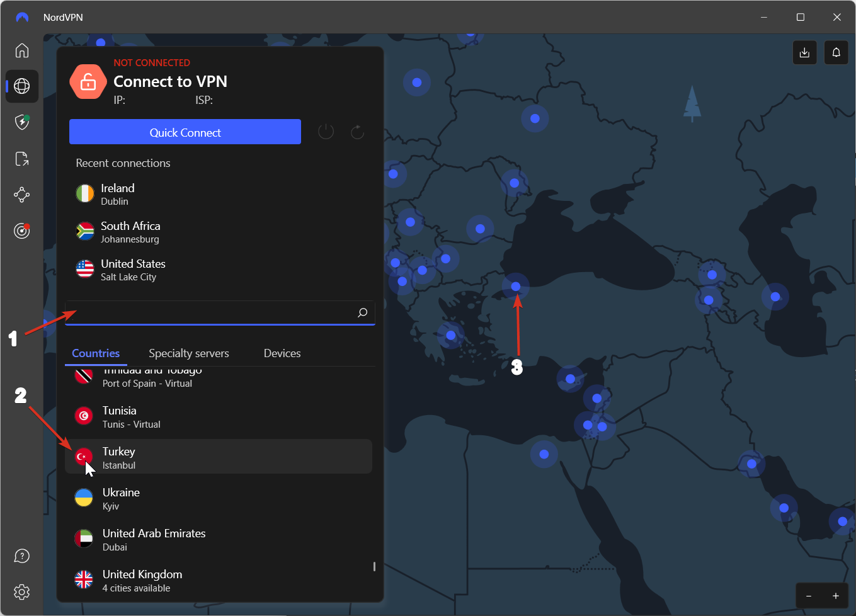Click the United Arab Emirates flag icon

click(84, 539)
